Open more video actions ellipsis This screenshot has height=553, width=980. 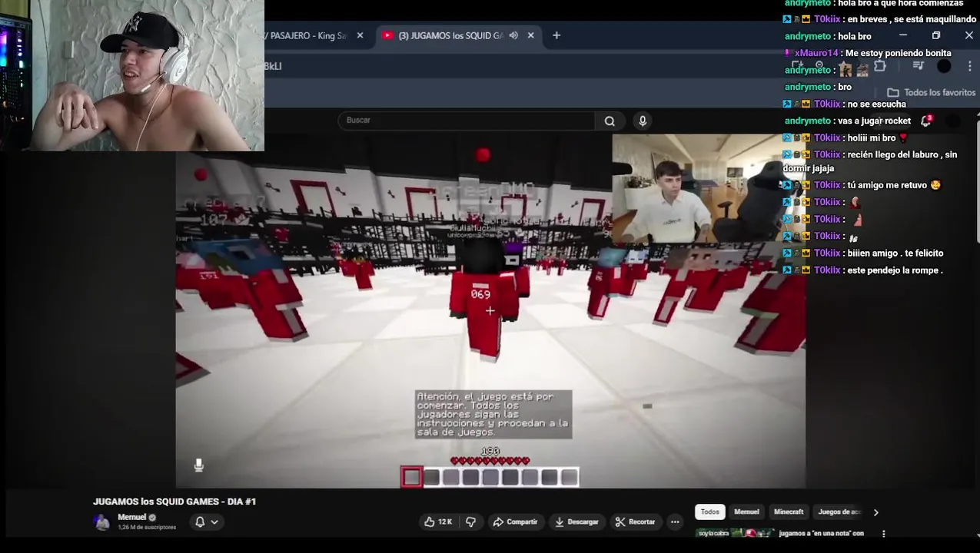675,522
